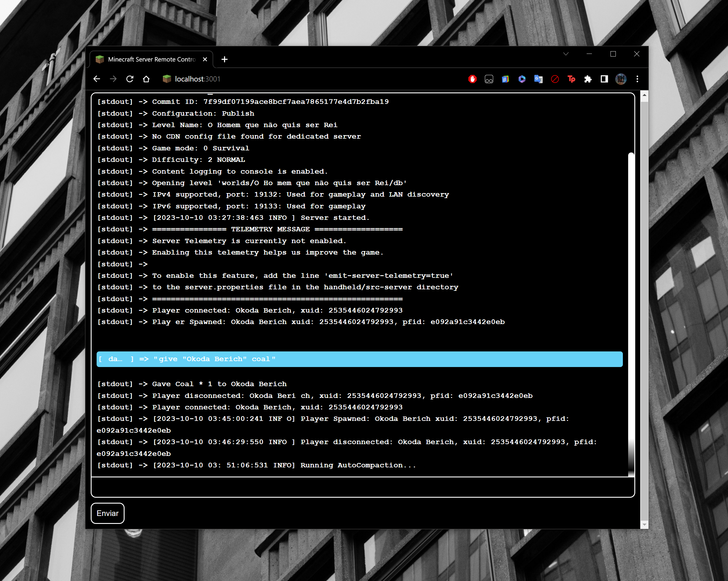Click the red Tp extension icon
Image resolution: width=728 pixels, height=581 pixels.
pos(571,79)
